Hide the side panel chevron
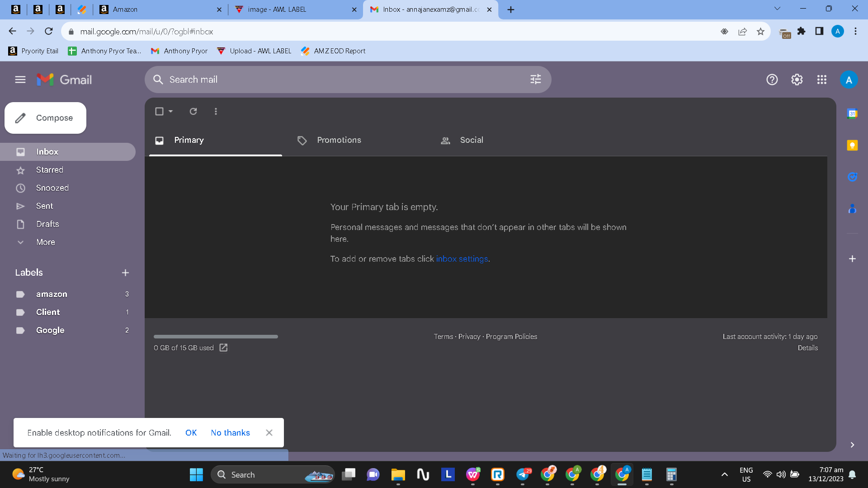This screenshot has width=868, height=488. click(852, 445)
